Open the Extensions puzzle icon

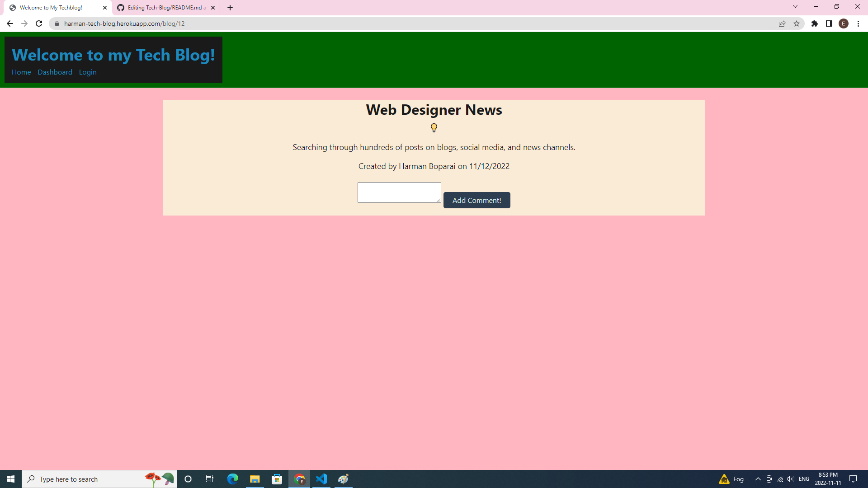815,23
